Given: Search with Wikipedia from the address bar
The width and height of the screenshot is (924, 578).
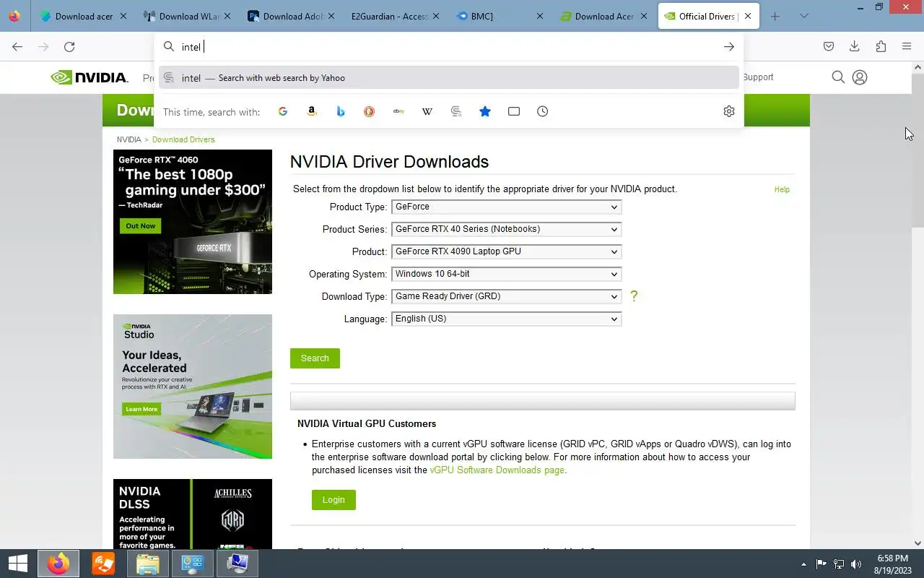Looking at the screenshot, I should tap(427, 111).
